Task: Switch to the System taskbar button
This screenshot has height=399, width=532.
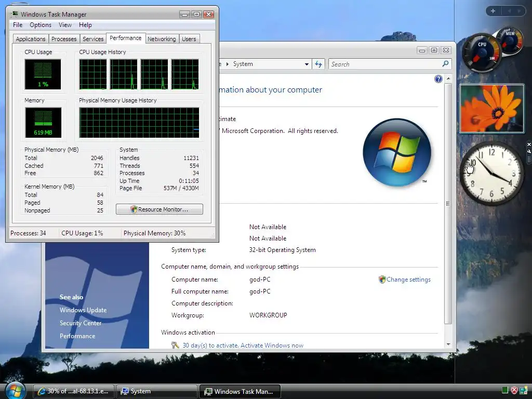Action: click(x=156, y=391)
